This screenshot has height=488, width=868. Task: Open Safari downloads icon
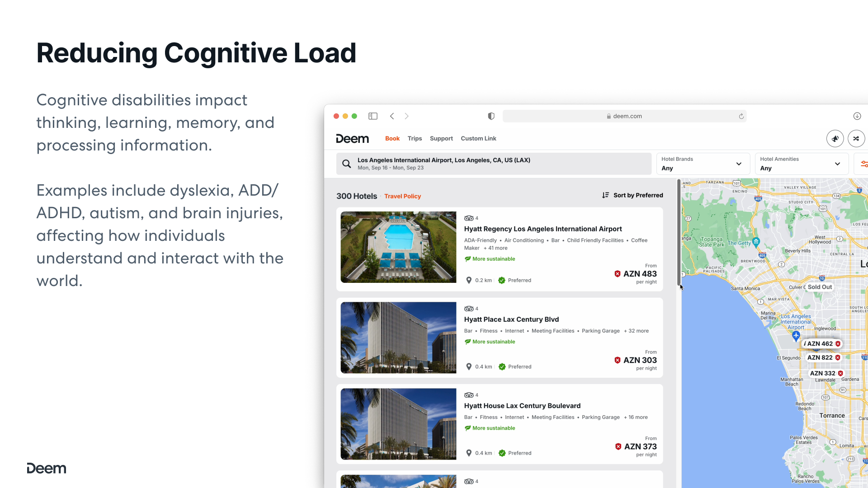pyautogui.click(x=857, y=116)
